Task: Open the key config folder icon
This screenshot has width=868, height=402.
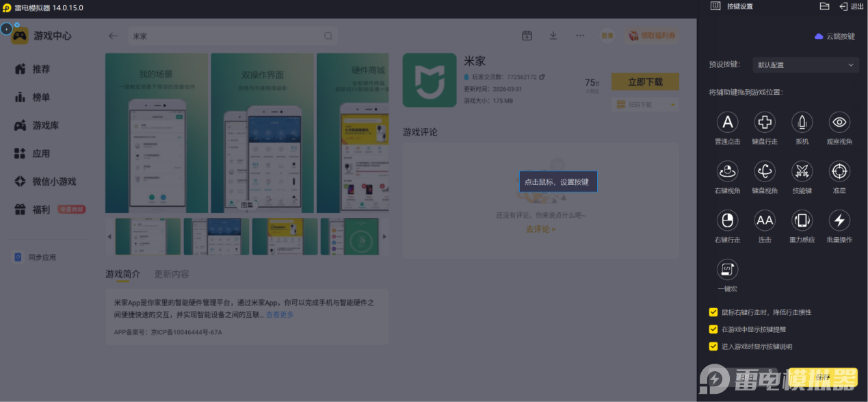Action: click(x=824, y=6)
